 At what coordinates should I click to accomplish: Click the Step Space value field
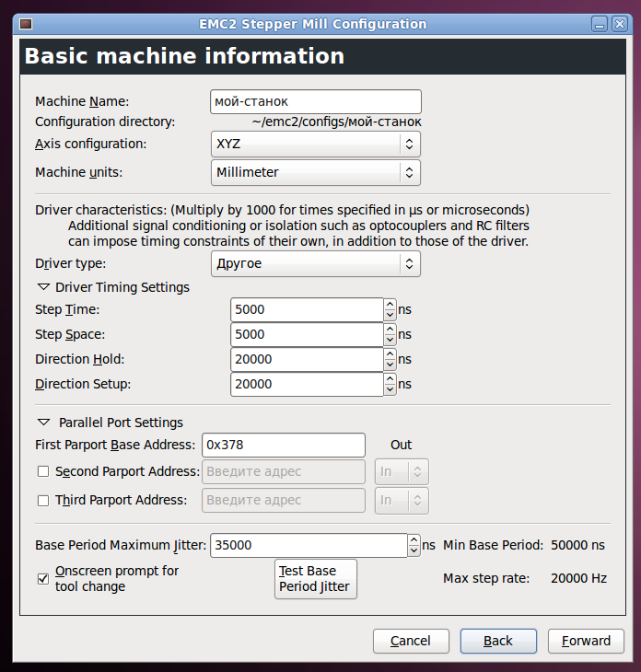pyautogui.click(x=307, y=335)
